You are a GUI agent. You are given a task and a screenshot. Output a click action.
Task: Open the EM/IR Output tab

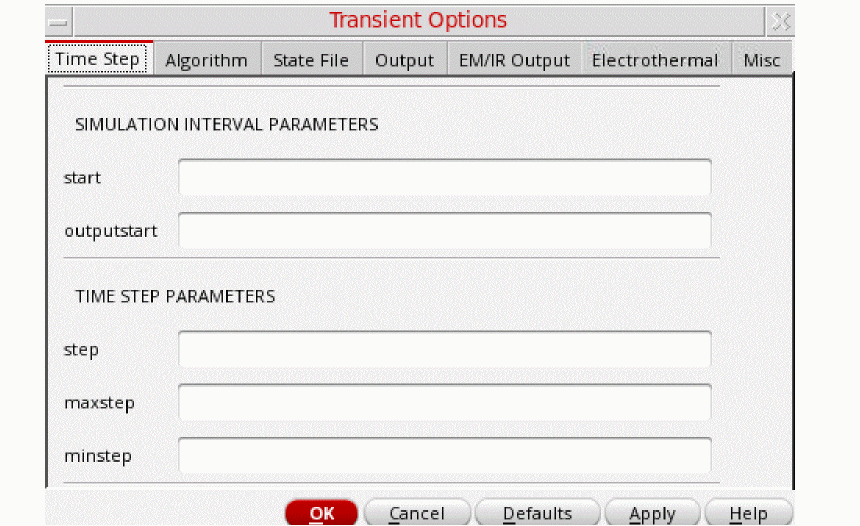(x=514, y=60)
